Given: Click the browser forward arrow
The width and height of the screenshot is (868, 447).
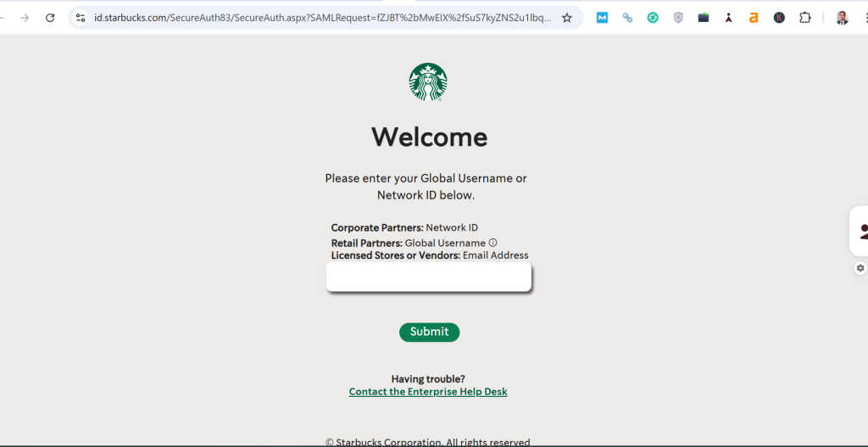Looking at the screenshot, I should (x=25, y=18).
